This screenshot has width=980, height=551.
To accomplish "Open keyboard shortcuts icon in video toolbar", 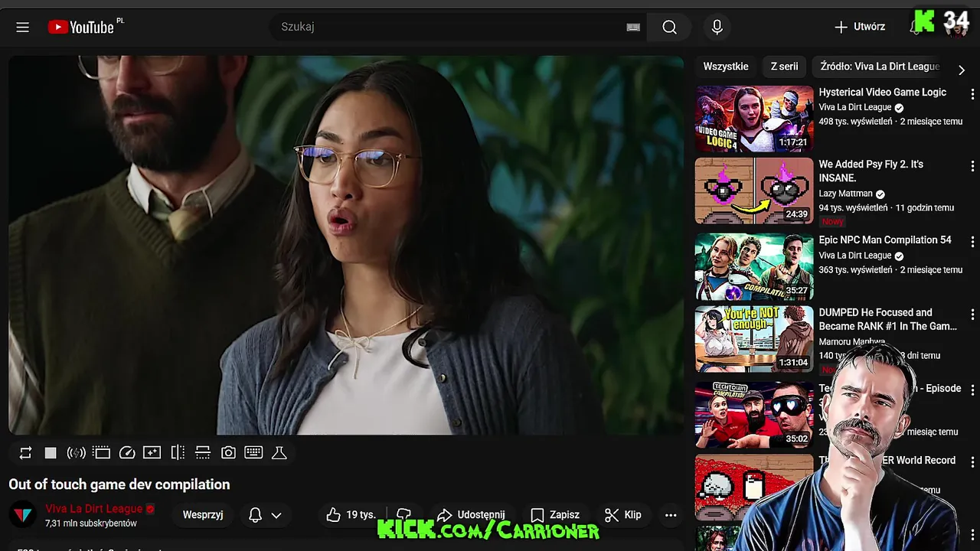I will click(x=253, y=453).
